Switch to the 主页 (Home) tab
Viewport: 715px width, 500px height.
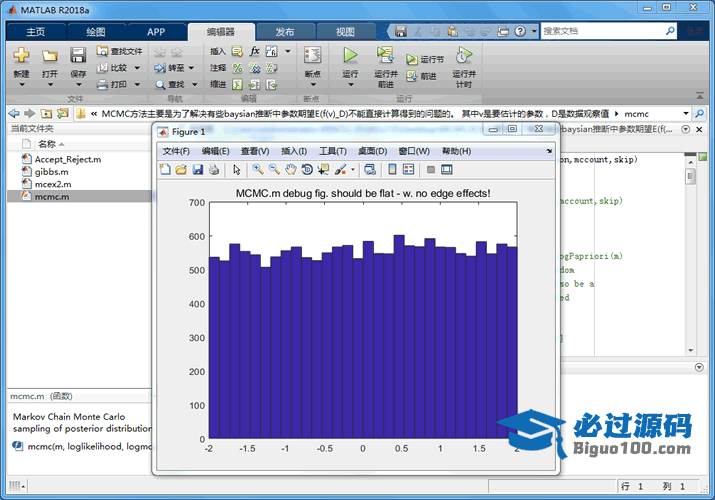36,32
